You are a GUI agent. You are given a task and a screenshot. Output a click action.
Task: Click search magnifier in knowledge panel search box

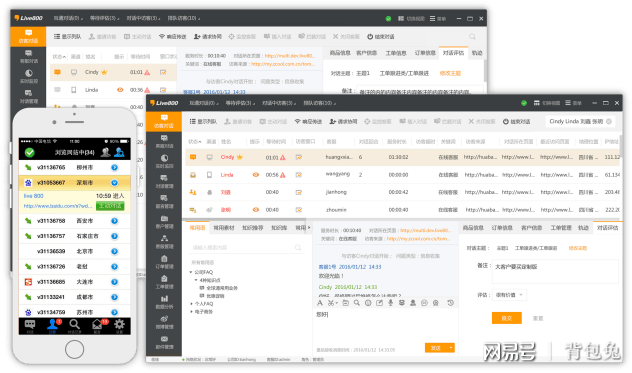point(298,248)
